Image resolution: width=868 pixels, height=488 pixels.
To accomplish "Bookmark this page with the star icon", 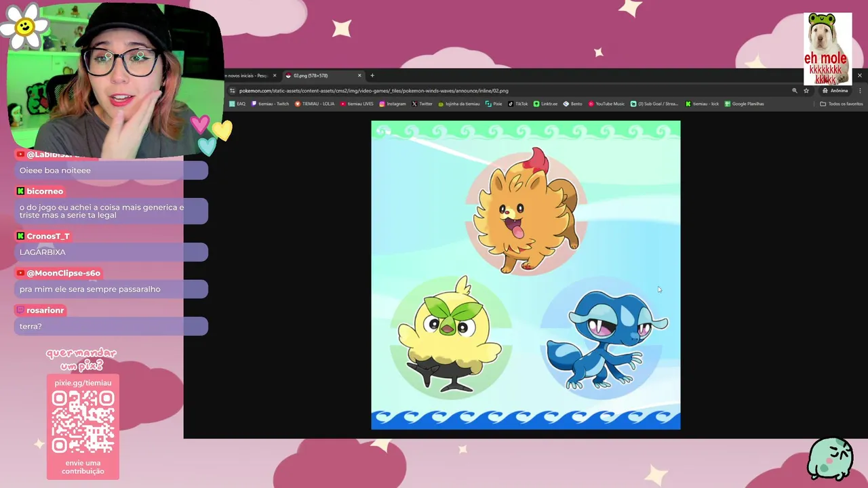I will pyautogui.click(x=806, y=91).
